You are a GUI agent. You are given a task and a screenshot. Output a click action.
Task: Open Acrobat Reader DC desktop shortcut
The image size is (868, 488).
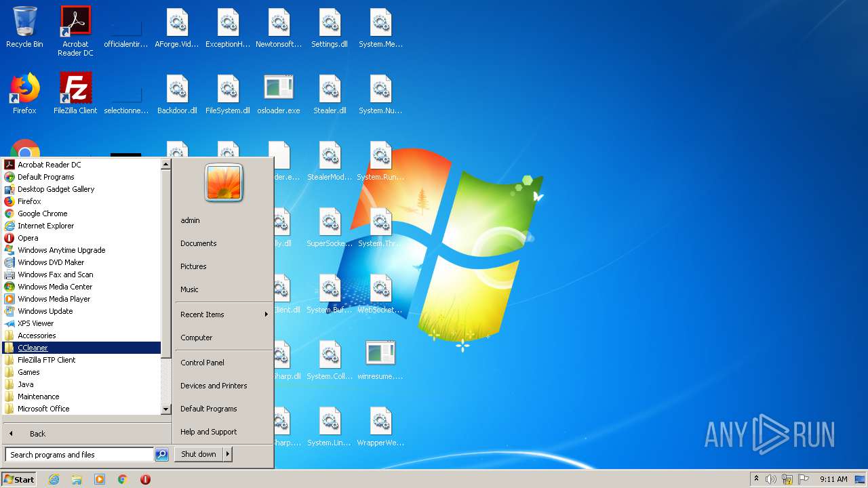tap(75, 31)
